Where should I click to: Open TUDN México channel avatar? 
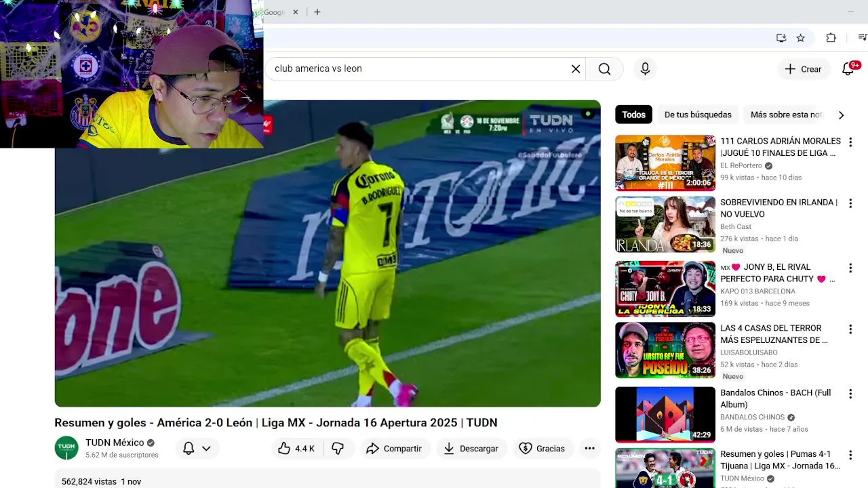pos(66,448)
